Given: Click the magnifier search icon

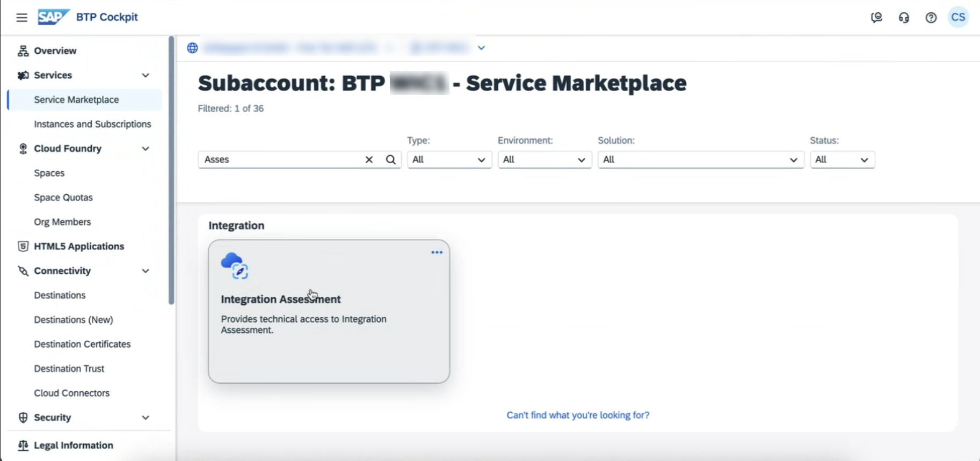Looking at the screenshot, I should 391,159.
